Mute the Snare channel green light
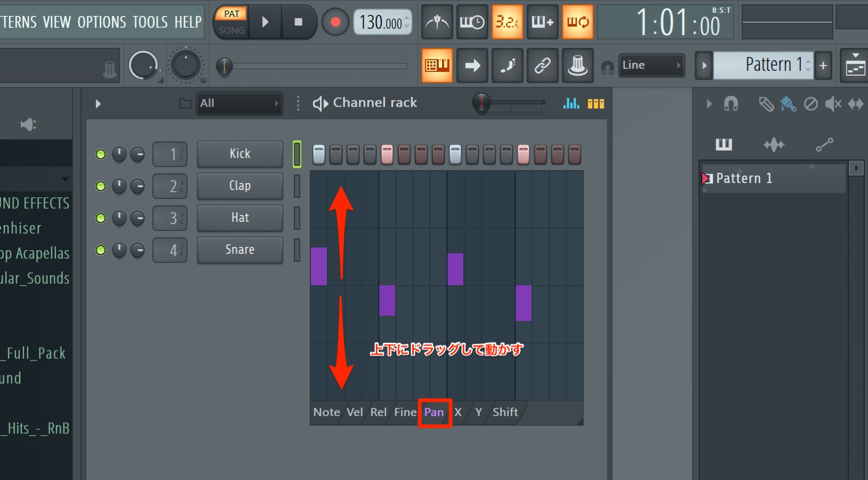Viewport: 868px width, 480px height. click(x=100, y=250)
